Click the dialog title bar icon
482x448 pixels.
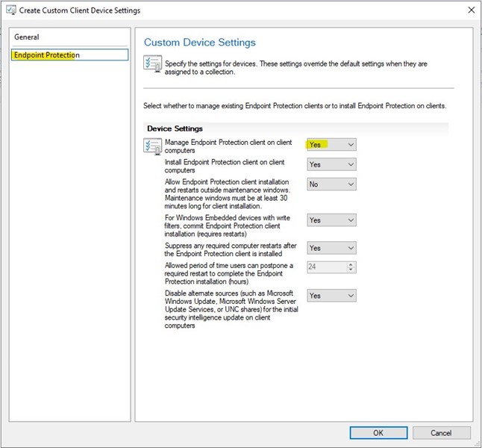click(11, 10)
